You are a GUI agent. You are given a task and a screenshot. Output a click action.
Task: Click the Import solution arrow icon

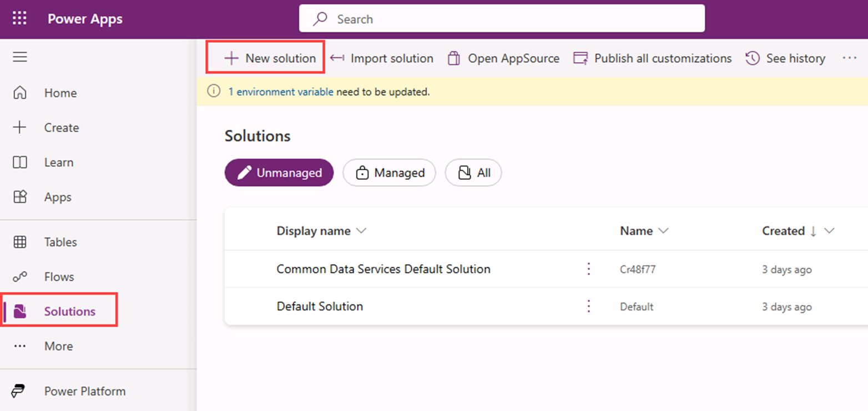pos(337,58)
